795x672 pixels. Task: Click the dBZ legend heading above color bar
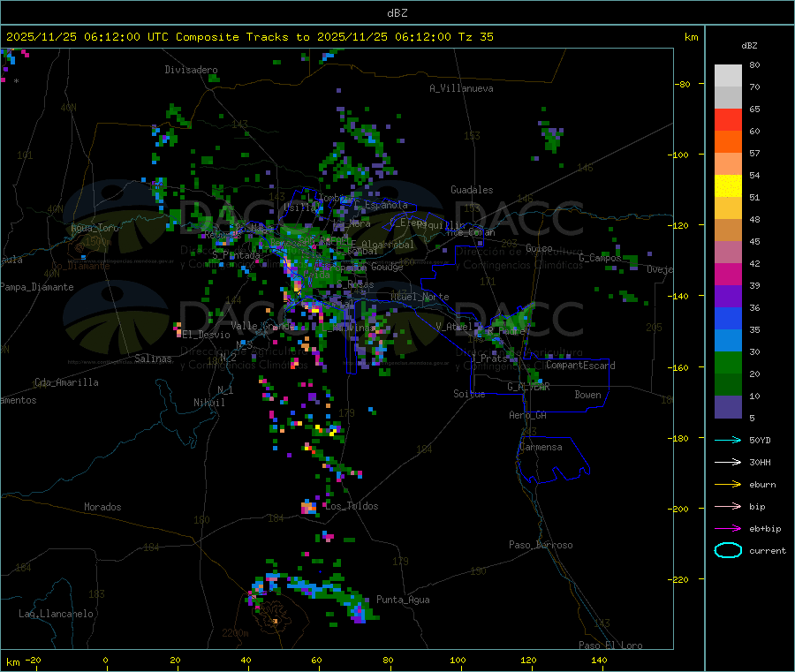(749, 46)
